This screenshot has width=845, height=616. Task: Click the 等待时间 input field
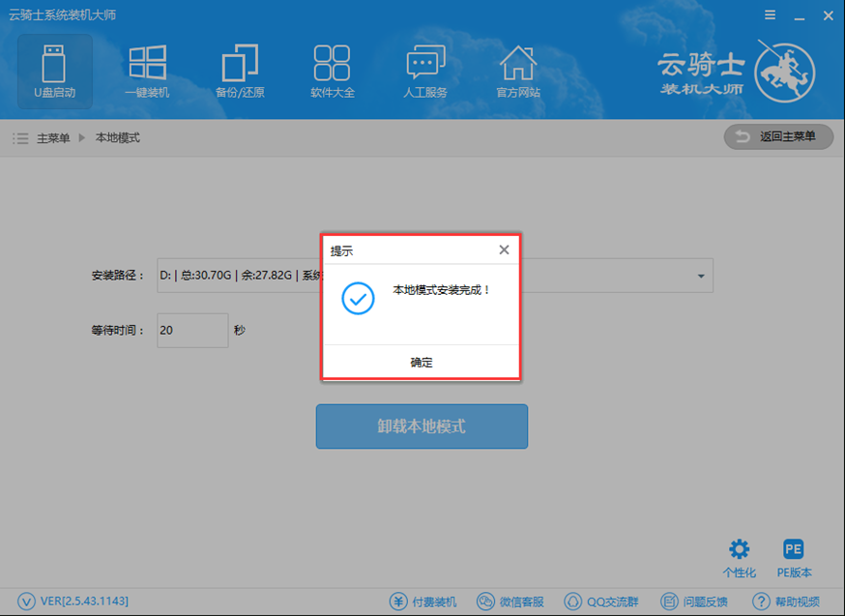pos(192,331)
